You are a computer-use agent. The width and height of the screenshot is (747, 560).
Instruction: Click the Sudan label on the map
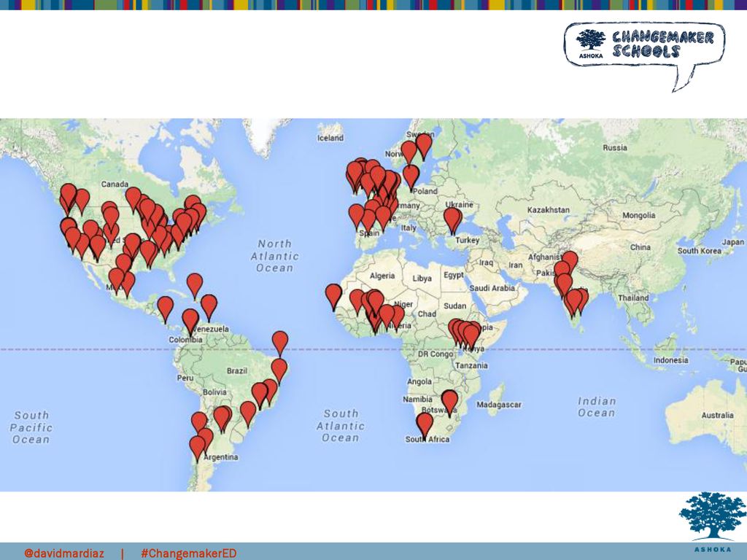[x=455, y=306]
